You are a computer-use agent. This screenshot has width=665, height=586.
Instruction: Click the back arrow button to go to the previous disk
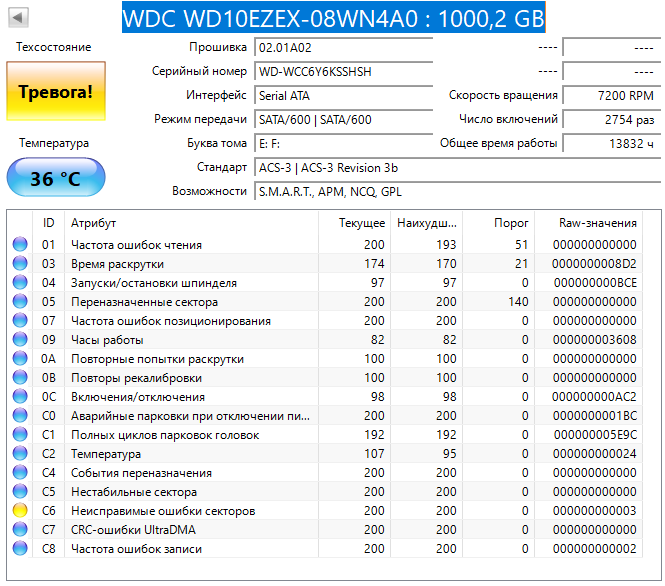[18, 17]
